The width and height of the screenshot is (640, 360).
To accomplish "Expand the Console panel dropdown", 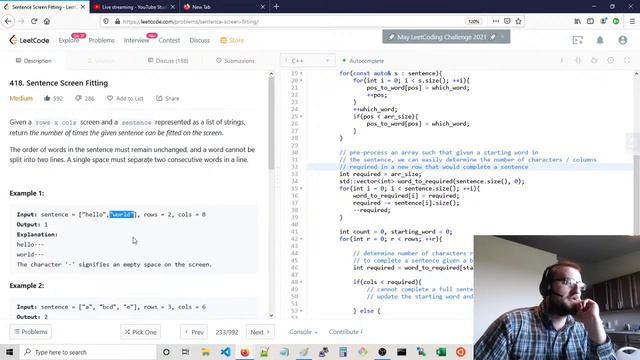I will click(303, 332).
